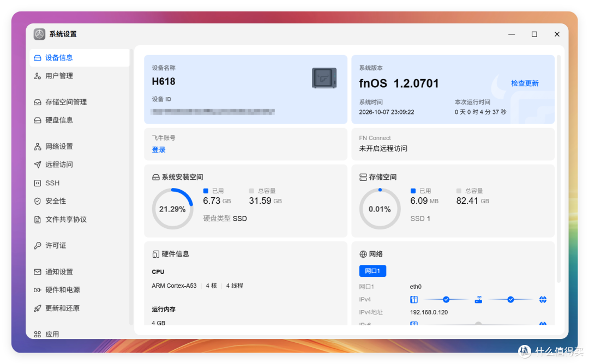The image size is (589, 364).
Task: Click the 硬件和电源 icon
Action: 38,290
